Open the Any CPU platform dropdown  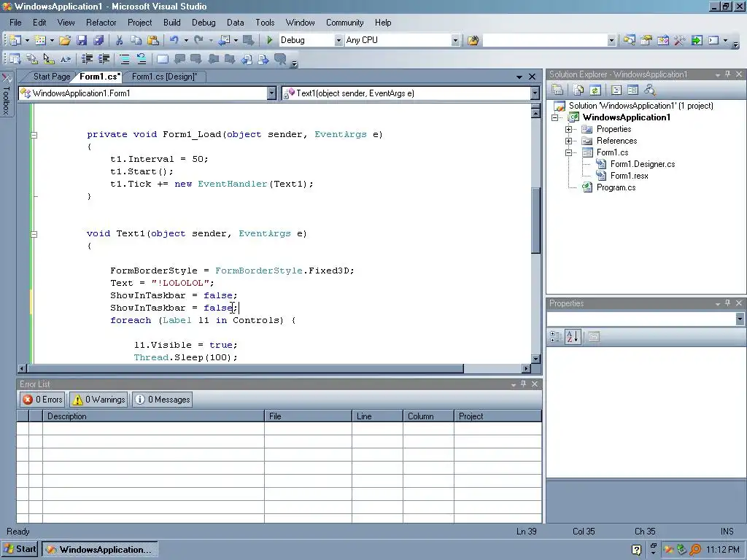pyautogui.click(x=455, y=41)
